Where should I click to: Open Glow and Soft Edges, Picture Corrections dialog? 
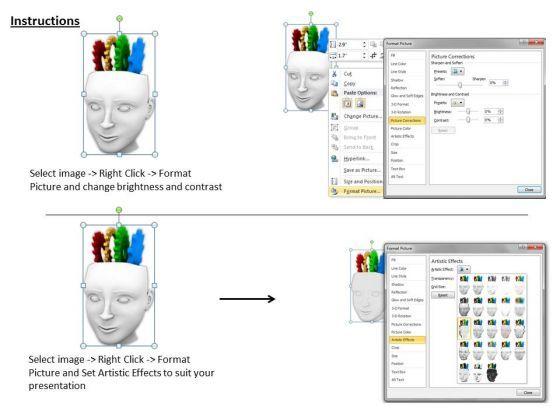tap(407, 96)
